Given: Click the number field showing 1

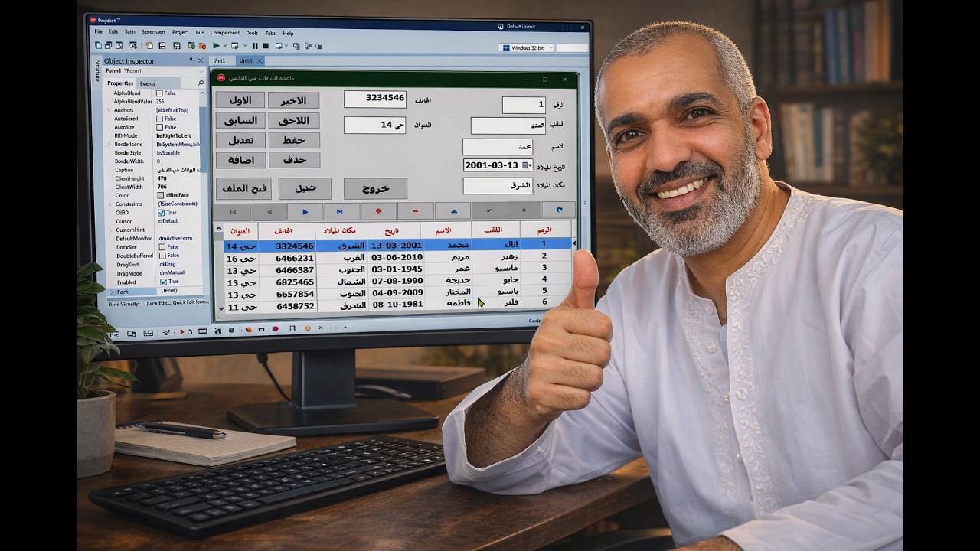Looking at the screenshot, I should coord(524,105).
